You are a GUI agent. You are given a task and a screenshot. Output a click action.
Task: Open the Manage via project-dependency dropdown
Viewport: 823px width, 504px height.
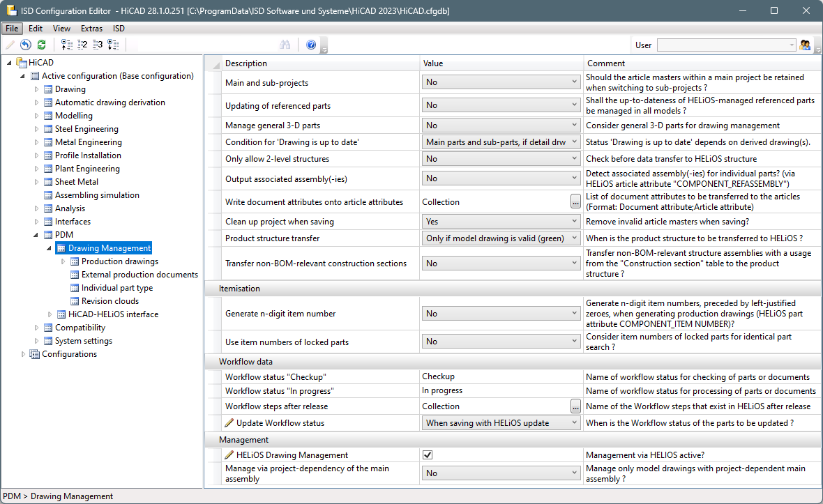[x=501, y=473]
